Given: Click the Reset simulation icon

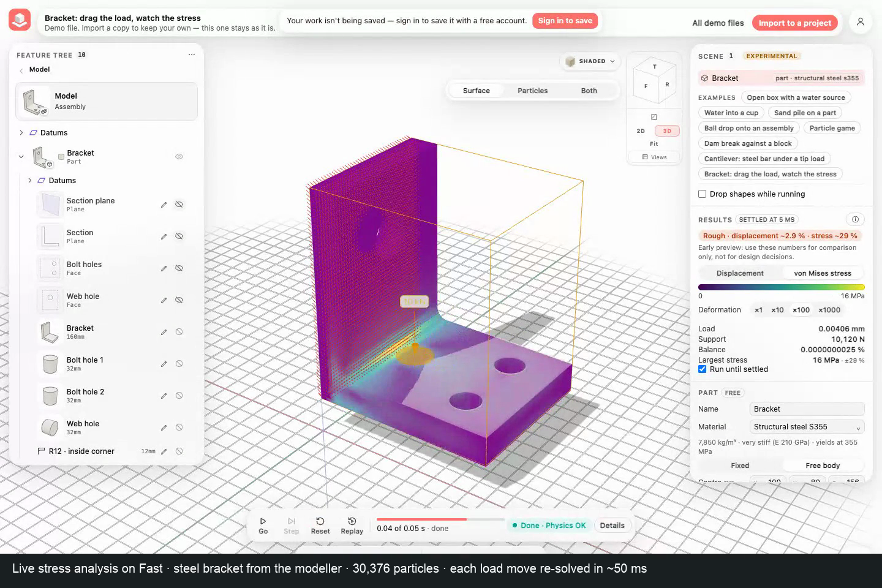Looking at the screenshot, I should tap(320, 521).
